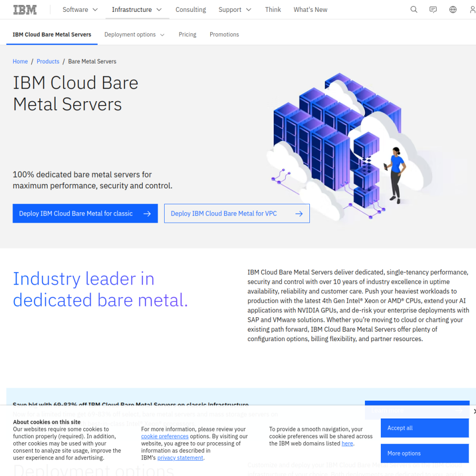Close the cookie banner with X
This screenshot has width=476, height=476.
tap(474, 412)
